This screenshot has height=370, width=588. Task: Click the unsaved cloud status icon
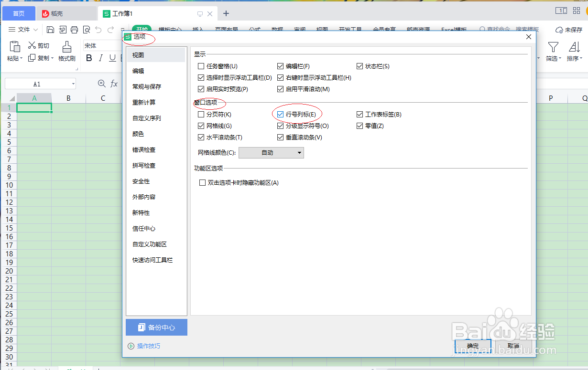(559, 30)
